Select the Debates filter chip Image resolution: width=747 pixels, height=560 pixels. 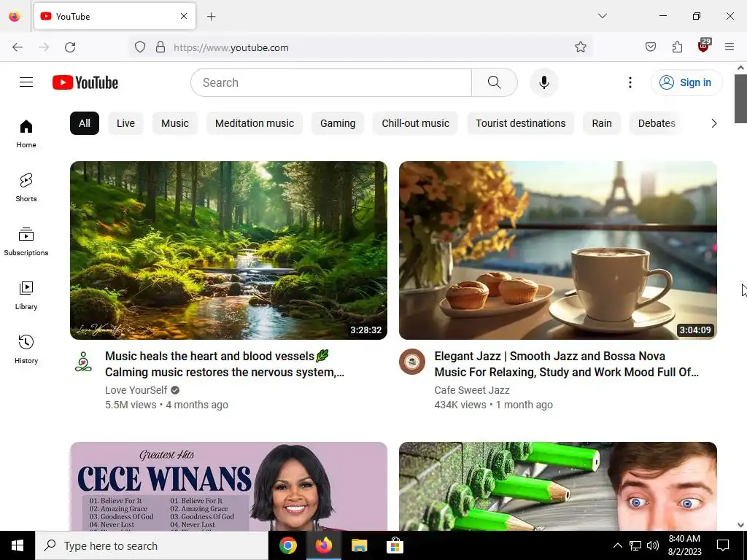point(657,123)
